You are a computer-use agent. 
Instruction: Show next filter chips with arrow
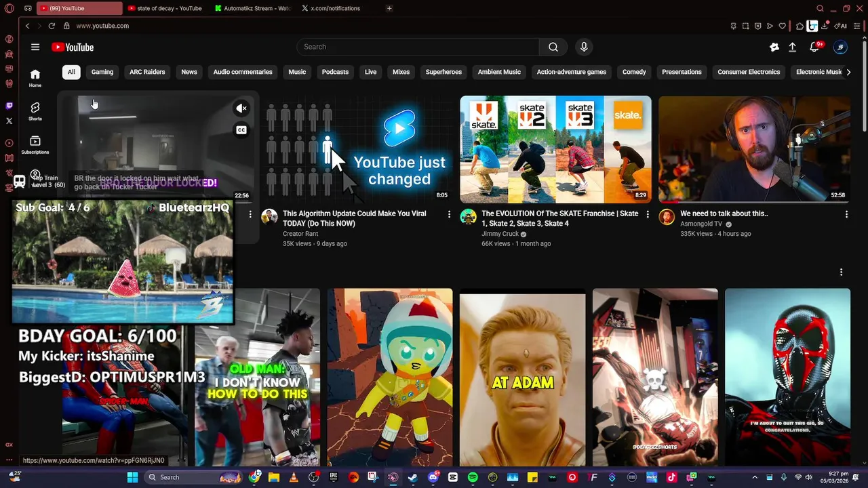pyautogui.click(x=848, y=72)
